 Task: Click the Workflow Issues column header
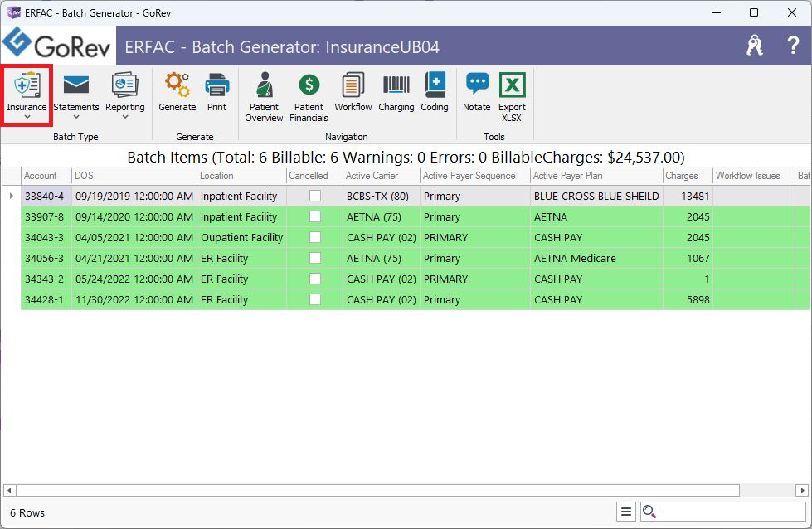[x=754, y=176]
